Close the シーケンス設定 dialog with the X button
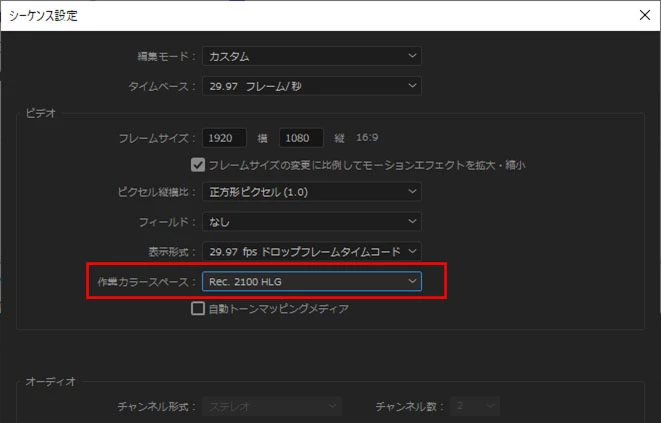Viewport: 661px width, 423px height. click(645, 15)
